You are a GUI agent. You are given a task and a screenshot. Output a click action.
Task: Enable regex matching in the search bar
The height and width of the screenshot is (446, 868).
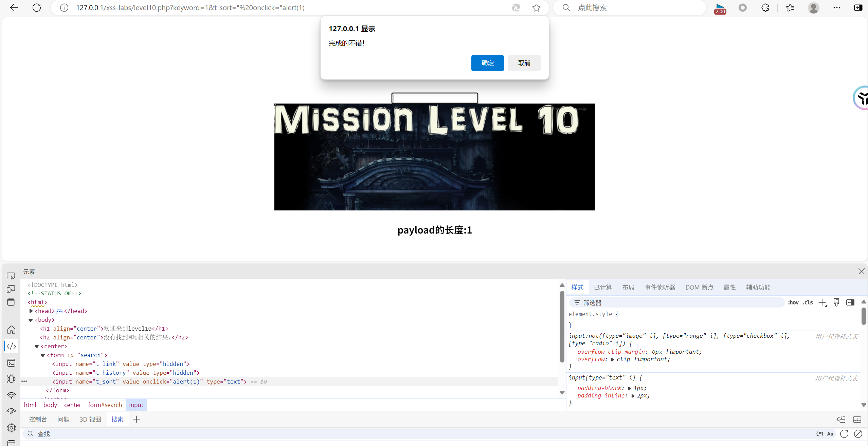click(820, 433)
